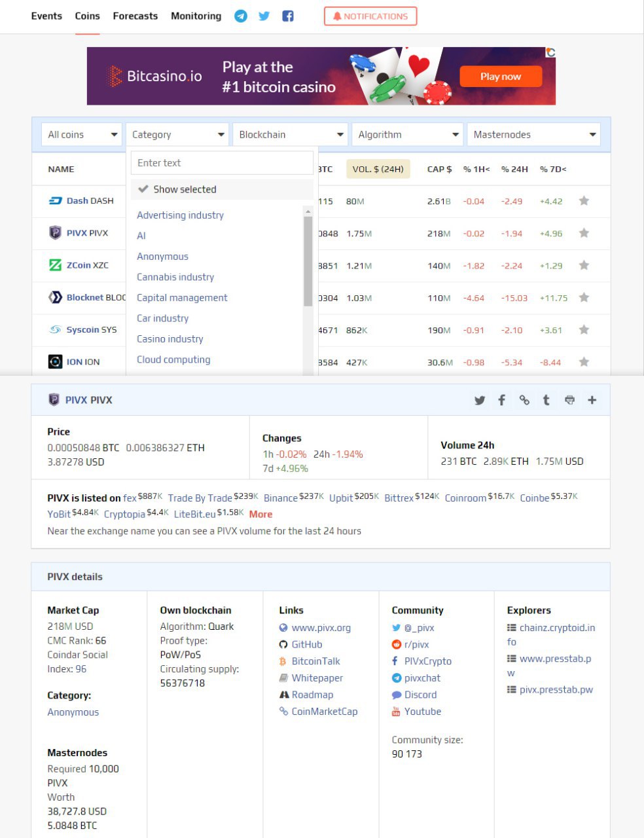Select Advertising industry category

(180, 215)
